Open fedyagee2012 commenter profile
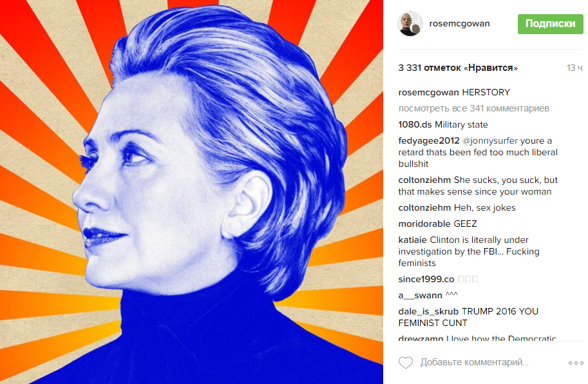Screen dimensions: 588x384 tap(429, 140)
